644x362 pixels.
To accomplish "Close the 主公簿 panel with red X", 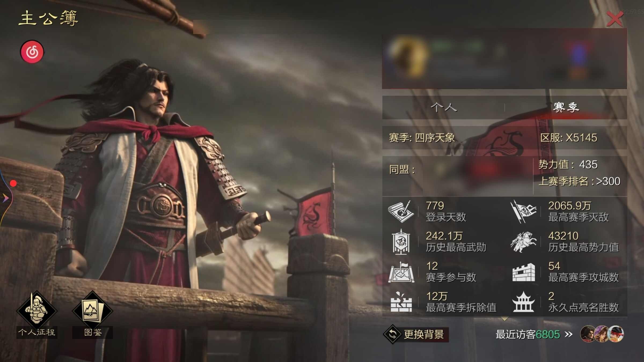I will [x=614, y=19].
